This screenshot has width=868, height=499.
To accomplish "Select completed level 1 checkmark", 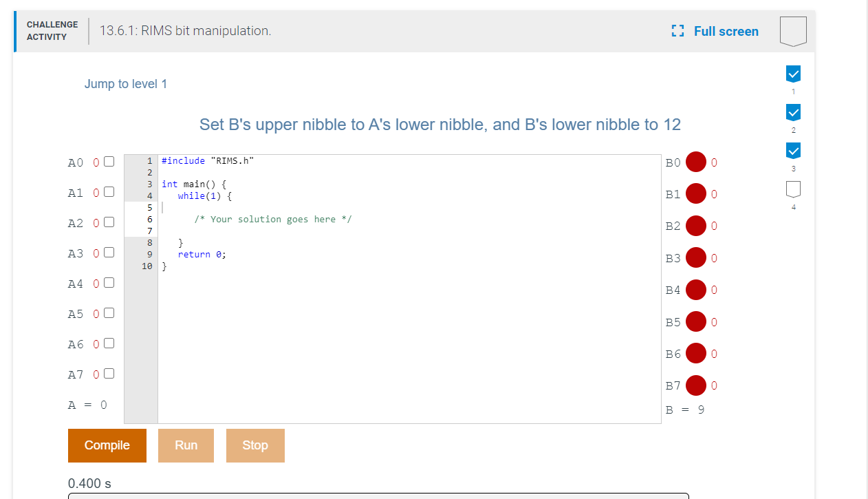I will [x=793, y=73].
